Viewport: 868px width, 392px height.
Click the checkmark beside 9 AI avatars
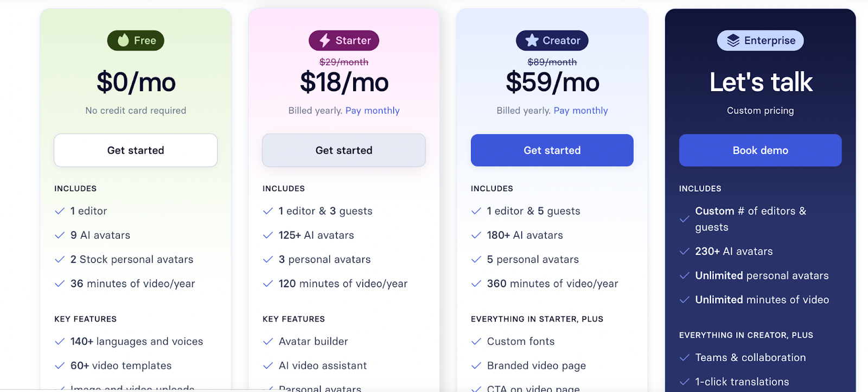(x=60, y=235)
